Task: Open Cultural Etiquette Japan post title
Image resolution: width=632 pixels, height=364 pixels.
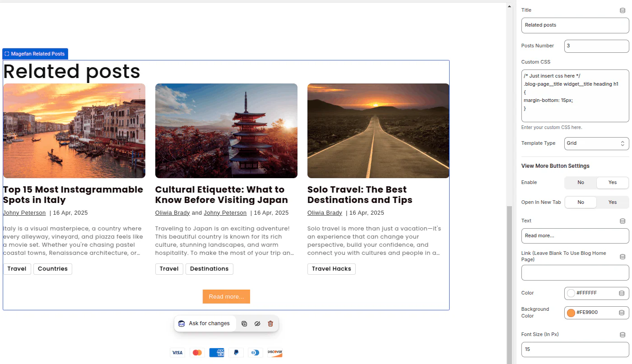Action: (222, 195)
